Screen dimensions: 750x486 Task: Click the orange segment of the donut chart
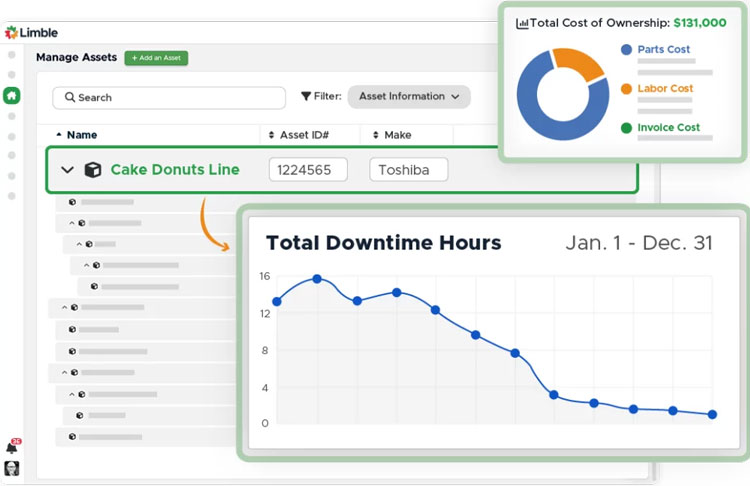tap(580, 63)
